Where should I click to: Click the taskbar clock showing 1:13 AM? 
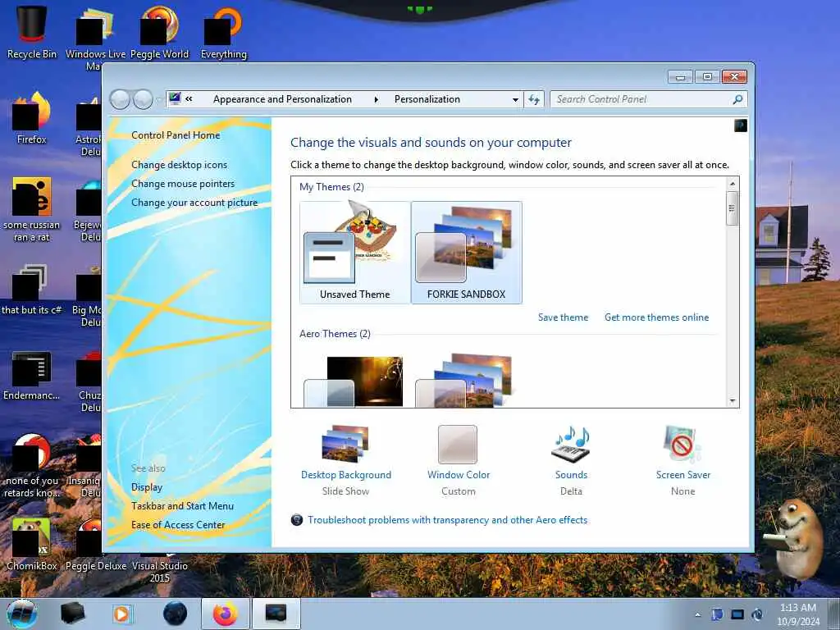point(798,614)
